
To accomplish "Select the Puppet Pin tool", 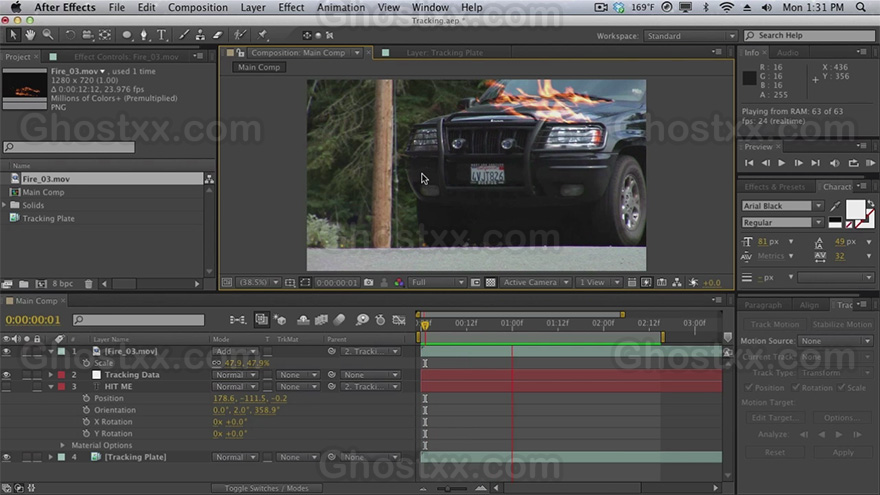I will (262, 35).
